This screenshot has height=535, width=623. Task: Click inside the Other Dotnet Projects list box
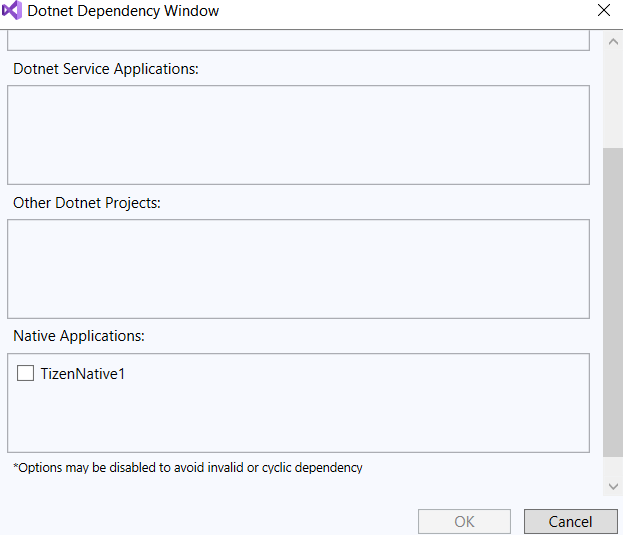click(x=298, y=268)
